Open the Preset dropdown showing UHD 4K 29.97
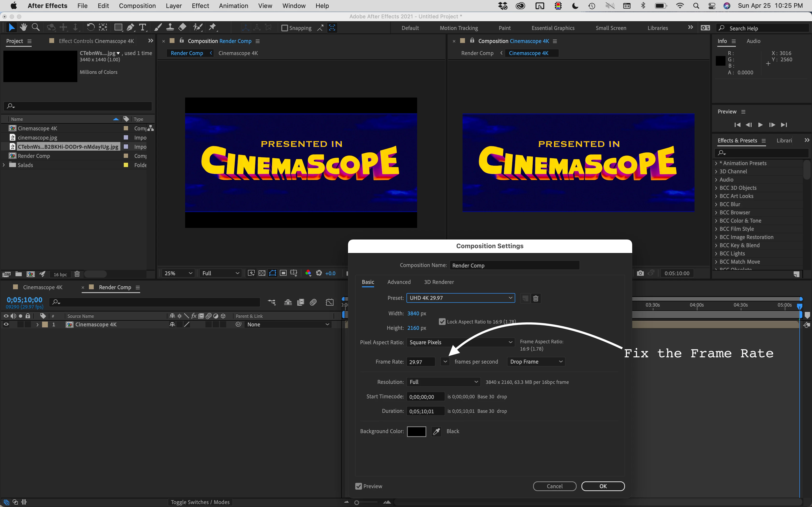The width and height of the screenshot is (812, 507). coord(460,298)
